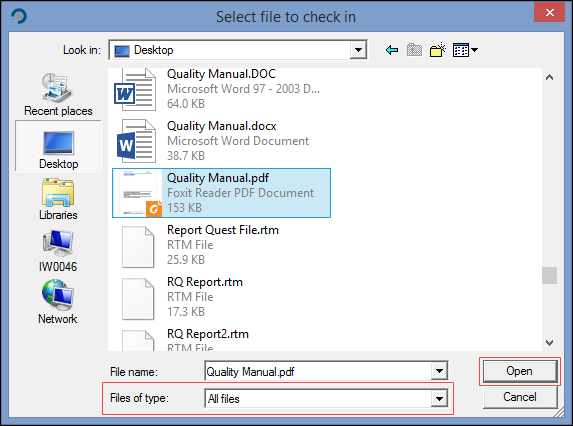This screenshot has width=573, height=426.
Task: Create a new folder with toolbar icon
Action: coord(438,50)
